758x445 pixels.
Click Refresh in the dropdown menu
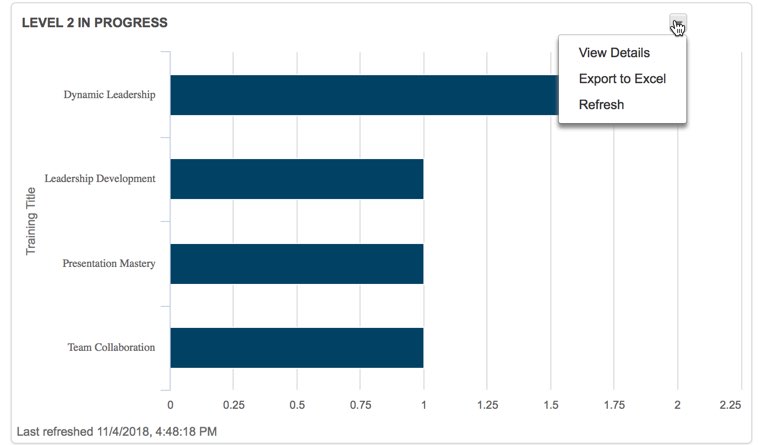click(601, 104)
